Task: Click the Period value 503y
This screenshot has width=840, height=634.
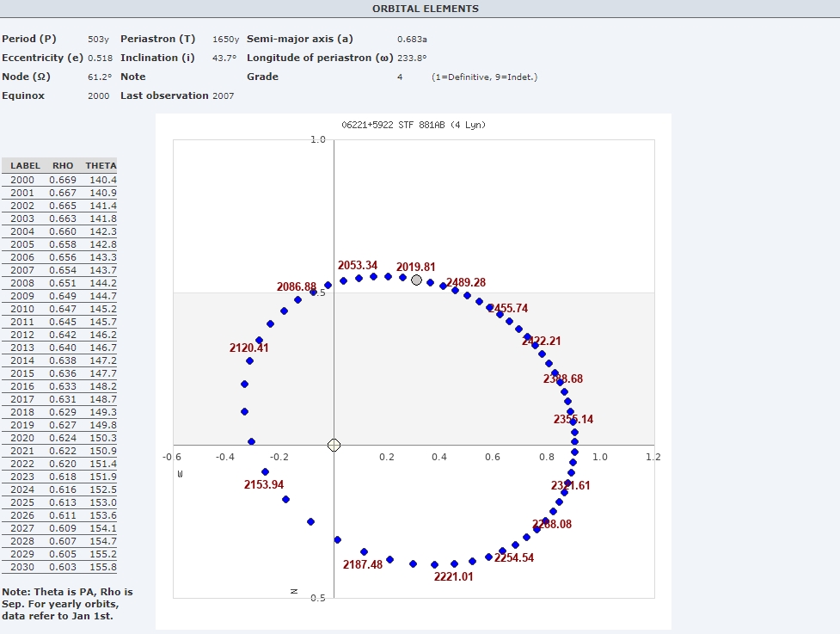Action: (x=96, y=39)
